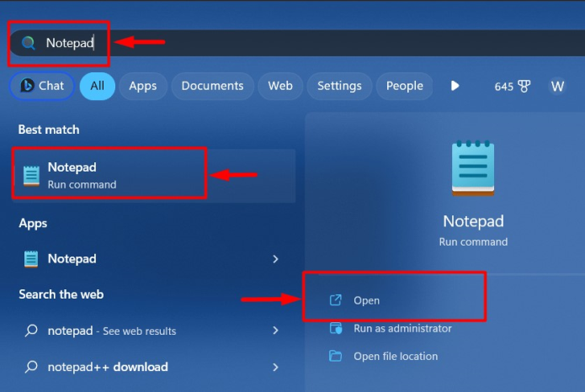The height and width of the screenshot is (392, 585).
Task: Switch to the Documents filter tab
Action: pos(212,86)
